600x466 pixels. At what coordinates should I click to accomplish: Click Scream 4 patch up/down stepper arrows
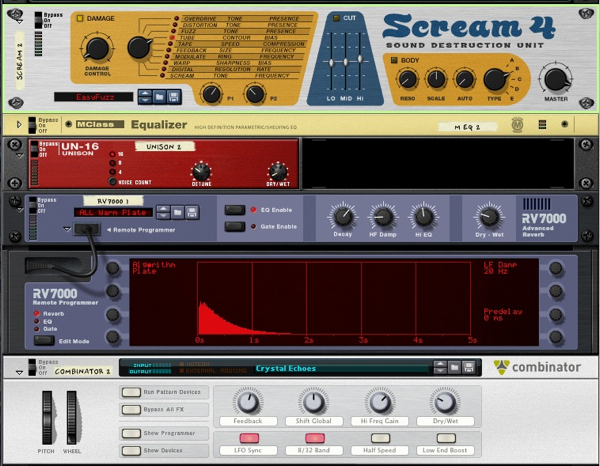(x=145, y=97)
